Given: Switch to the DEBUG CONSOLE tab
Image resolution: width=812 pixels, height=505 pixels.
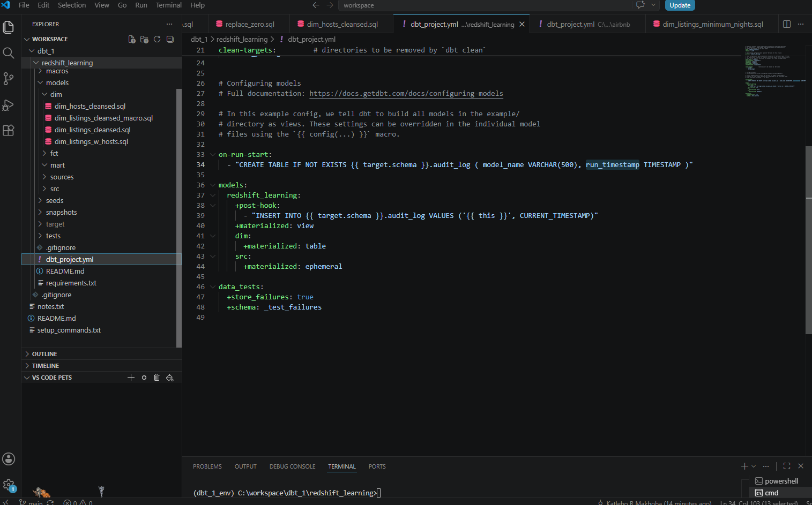Looking at the screenshot, I should [293, 467].
